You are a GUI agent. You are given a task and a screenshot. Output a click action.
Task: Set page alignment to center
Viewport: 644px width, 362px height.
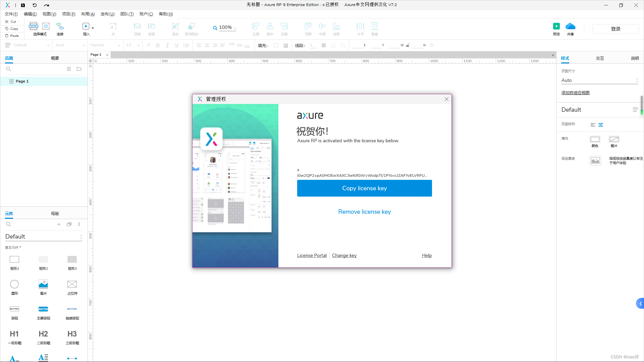click(601, 125)
